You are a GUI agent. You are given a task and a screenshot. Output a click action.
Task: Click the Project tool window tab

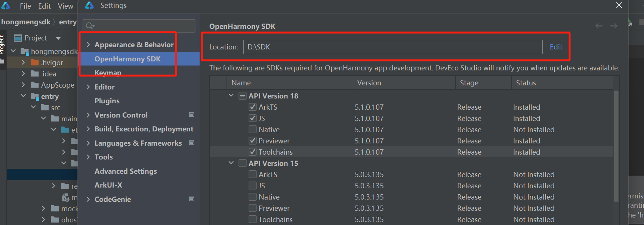(x=2, y=45)
